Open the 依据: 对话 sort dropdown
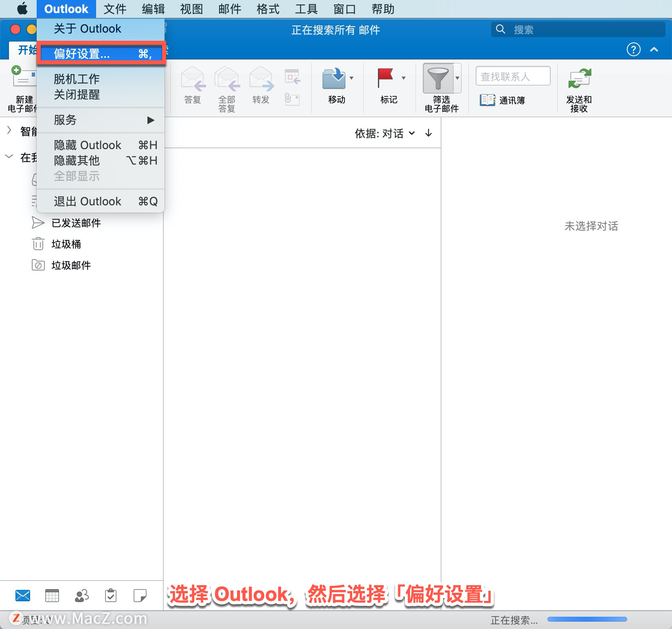The width and height of the screenshot is (672, 629). [x=384, y=133]
